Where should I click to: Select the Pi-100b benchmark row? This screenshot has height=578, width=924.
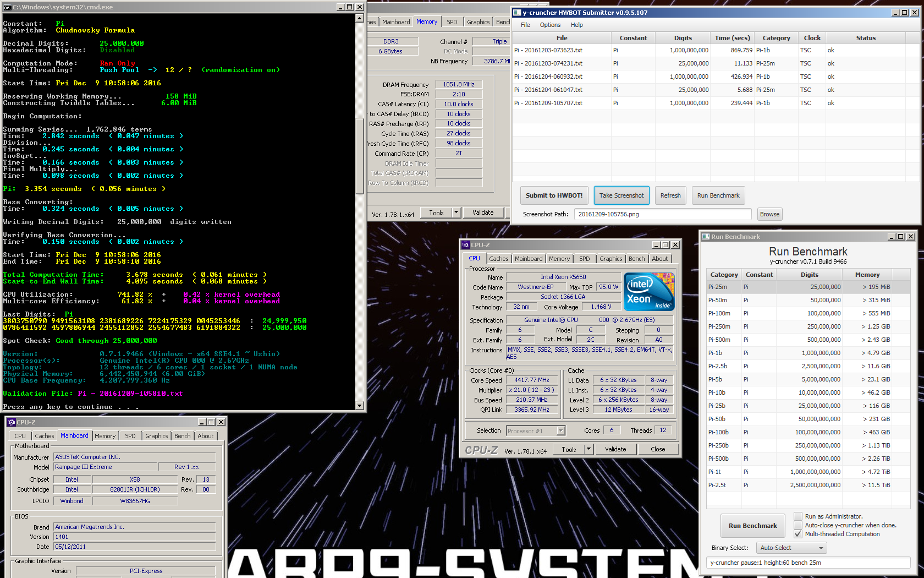click(808, 432)
